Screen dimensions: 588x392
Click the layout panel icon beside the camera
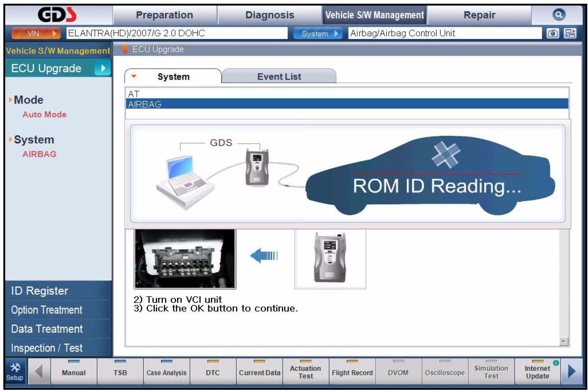click(x=570, y=33)
